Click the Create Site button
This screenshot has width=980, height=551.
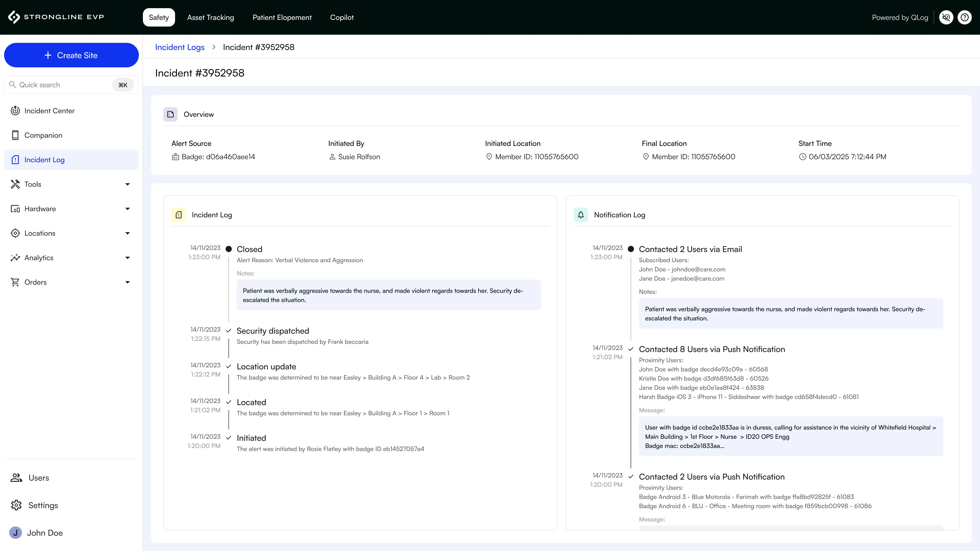(71, 55)
